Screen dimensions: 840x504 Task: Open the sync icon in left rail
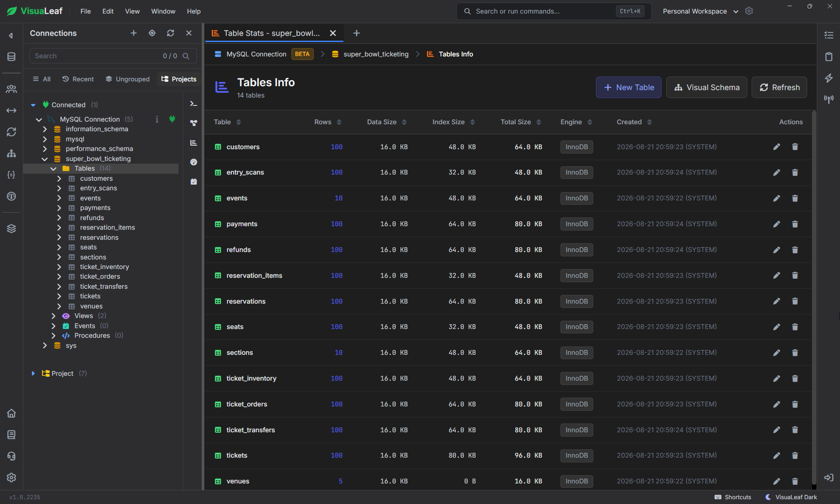11,132
